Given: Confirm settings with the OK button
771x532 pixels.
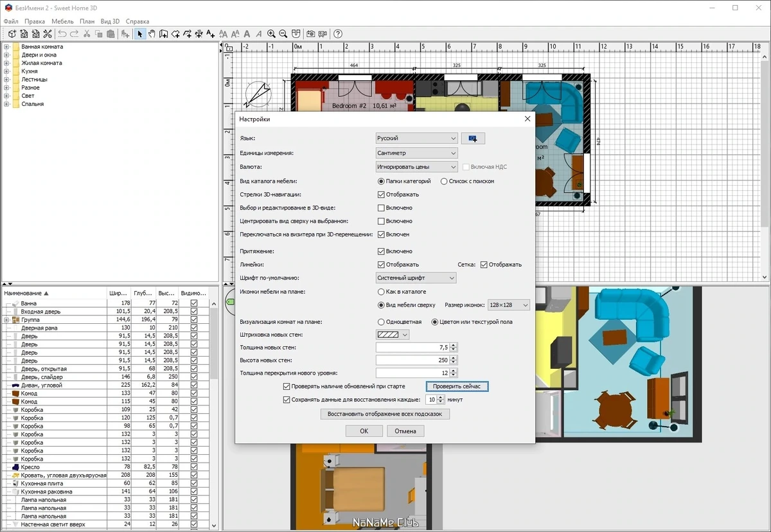Looking at the screenshot, I should [x=364, y=431].
